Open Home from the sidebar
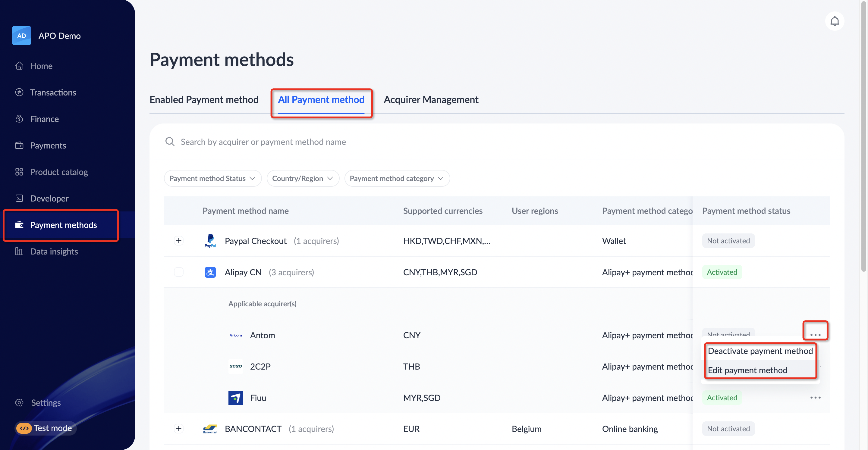Screen dimensions: 868x450 tap(41, 66)
